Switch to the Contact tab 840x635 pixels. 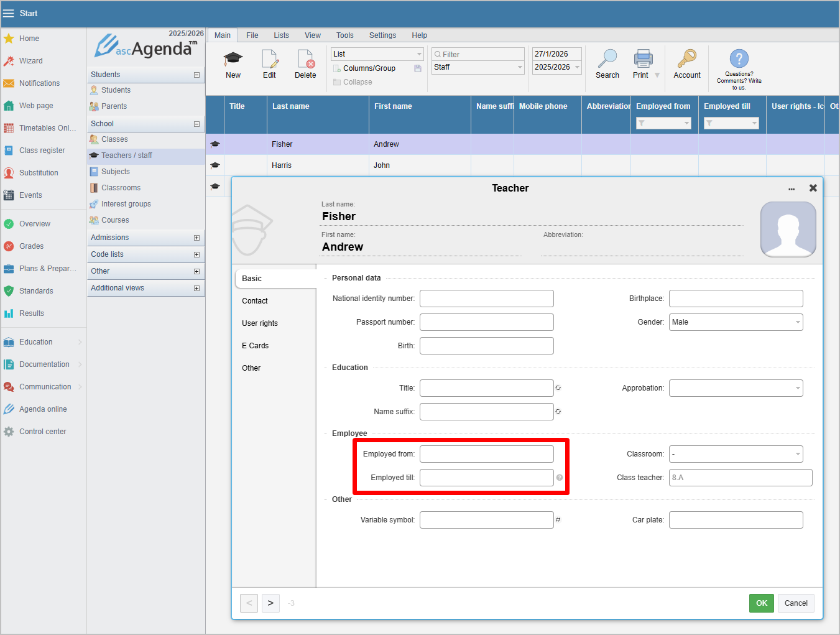255,301
